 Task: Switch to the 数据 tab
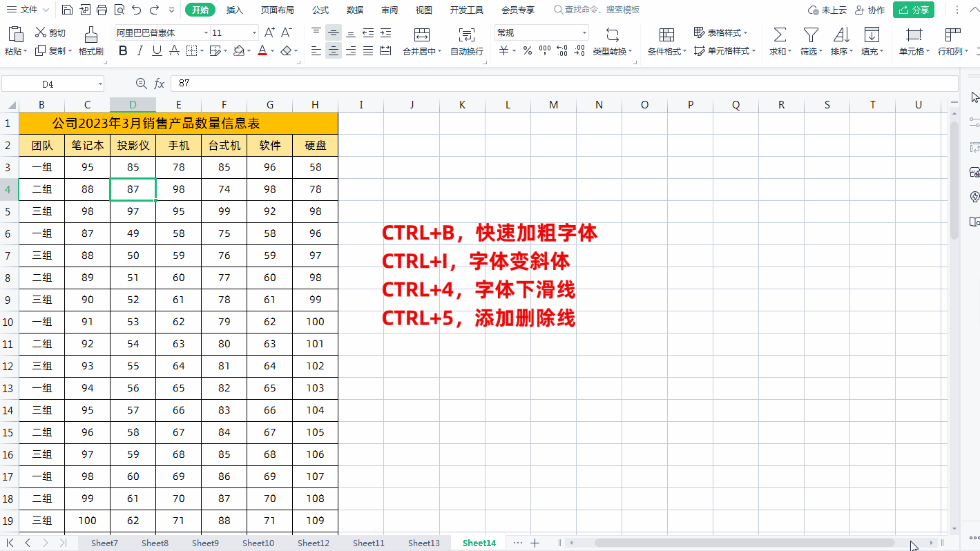pyautogui.click(x=355, y=10)
